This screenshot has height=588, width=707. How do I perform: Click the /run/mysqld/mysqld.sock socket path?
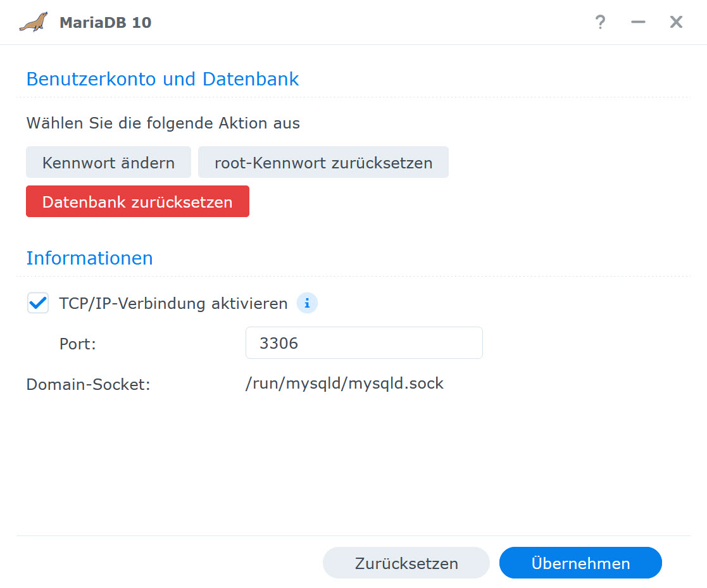pyautogui.click(x=344, y=384)
